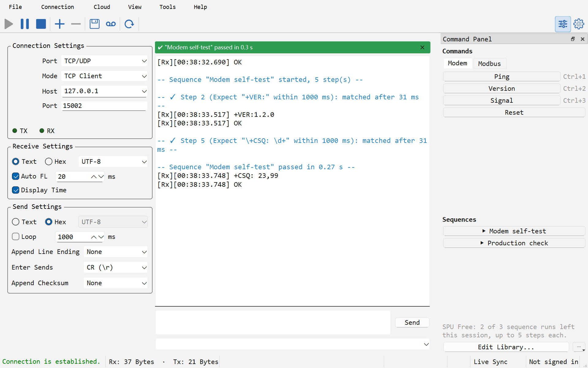This screenshot has width=588, height=368.
Task: Open settings with the gear icon
Action: [x=579, y=24]
